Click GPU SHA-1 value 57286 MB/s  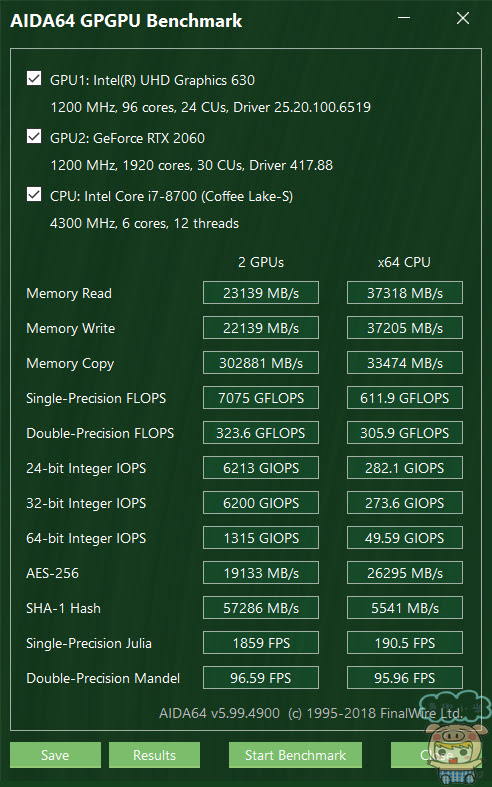pos(261,608)
